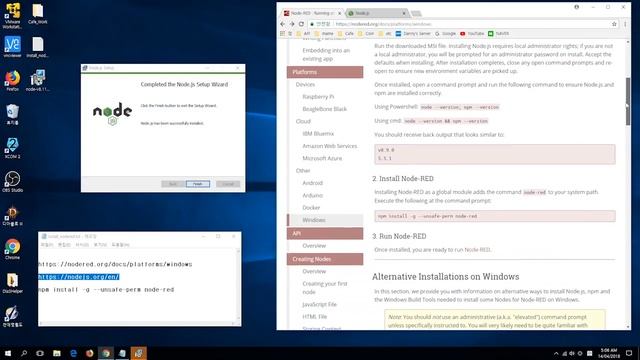Open the API section in sidebar

pos(325,233)
